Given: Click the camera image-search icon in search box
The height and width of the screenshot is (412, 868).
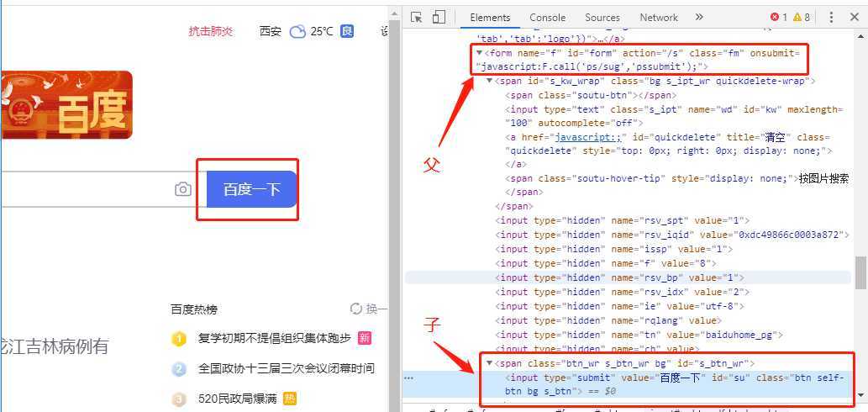Looking at the screenshot, I should 182,189.
